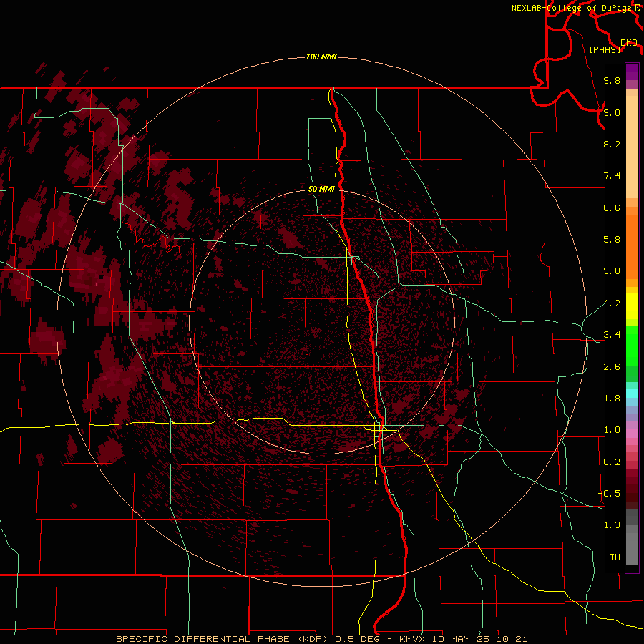
Task: Pick the peach segment of color bar
Action: (x=632, y=147)
